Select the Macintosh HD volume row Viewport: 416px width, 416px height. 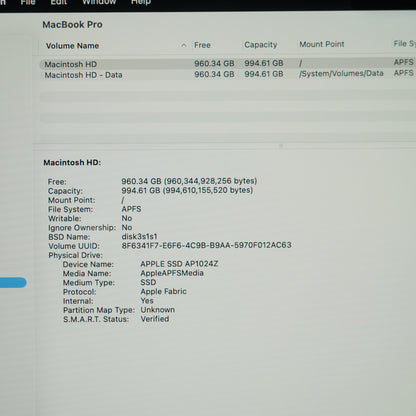(x=228, y=63)
